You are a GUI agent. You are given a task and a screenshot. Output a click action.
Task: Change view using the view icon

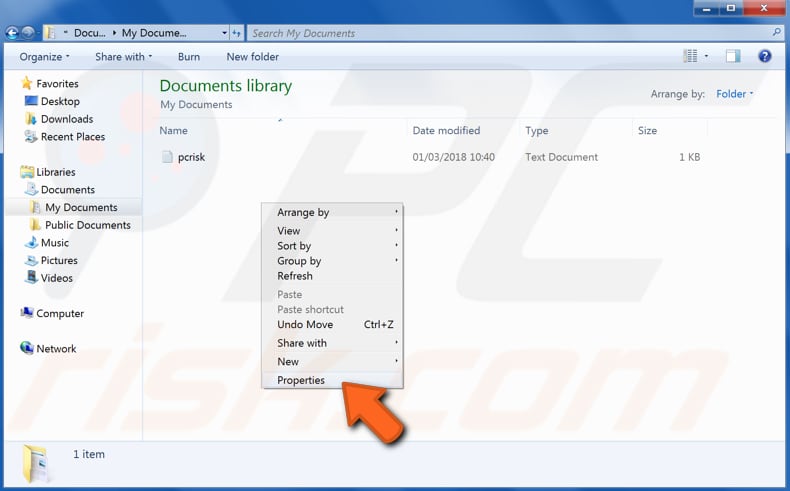(x=690, y=56)
